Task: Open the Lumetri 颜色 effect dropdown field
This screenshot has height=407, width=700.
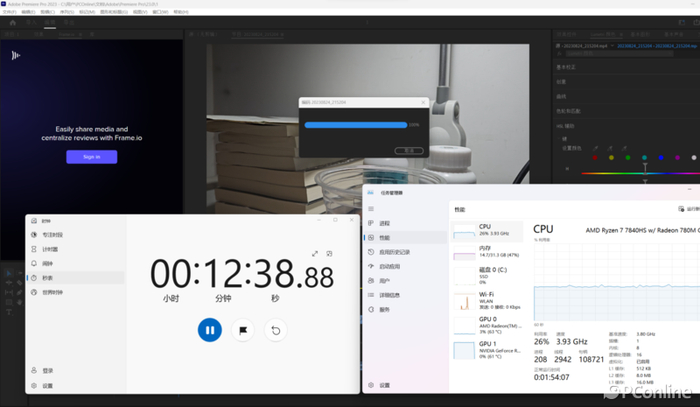Action: coord(620,54)
